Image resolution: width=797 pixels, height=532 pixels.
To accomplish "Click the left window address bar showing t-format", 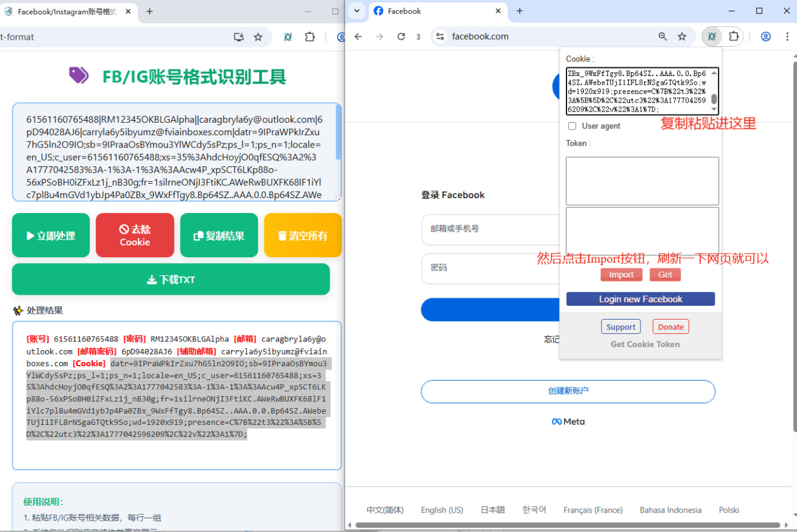I will 112,37.
